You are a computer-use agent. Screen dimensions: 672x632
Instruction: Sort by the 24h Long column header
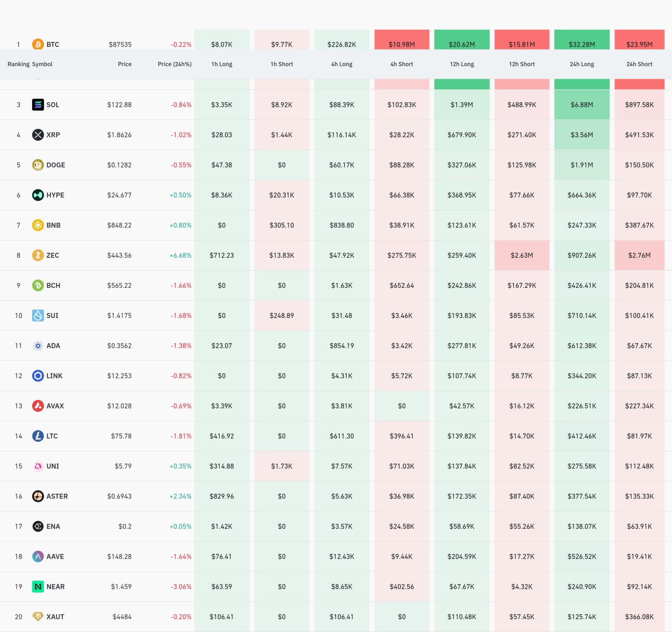[x=581, y=64]
